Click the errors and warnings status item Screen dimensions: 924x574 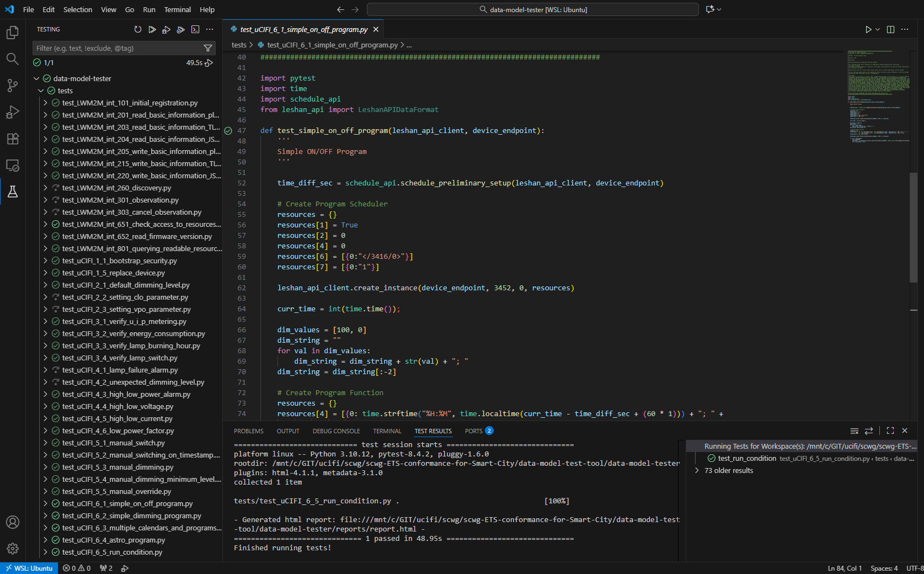[x=77, y=568]
